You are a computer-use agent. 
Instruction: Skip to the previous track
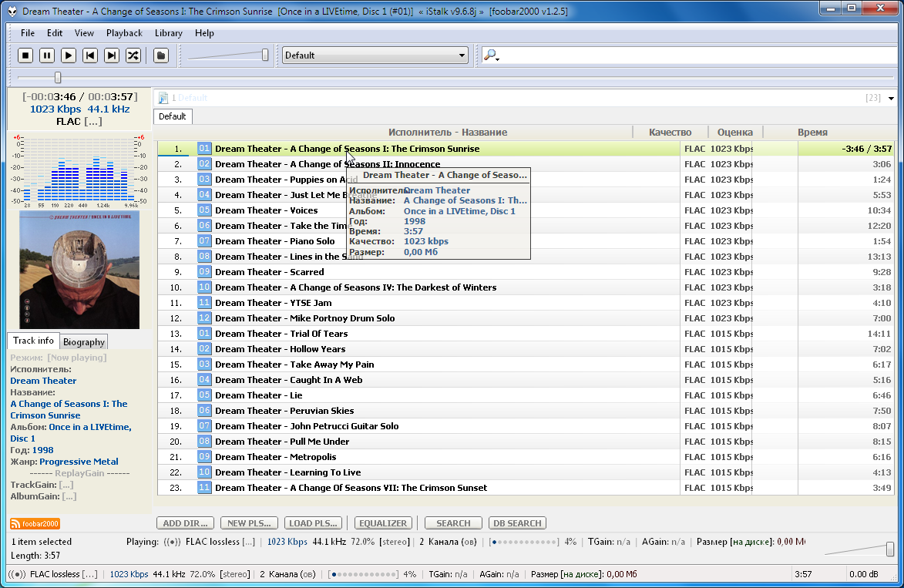90,55
